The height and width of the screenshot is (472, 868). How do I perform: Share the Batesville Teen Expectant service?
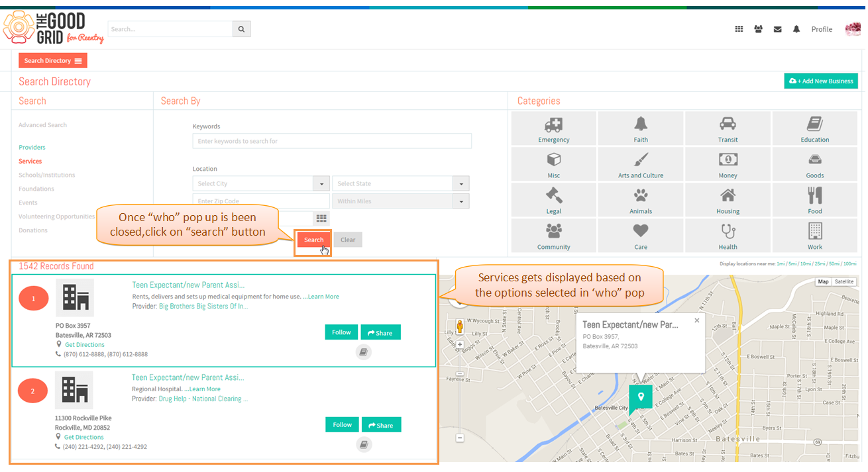coord(380,333)
